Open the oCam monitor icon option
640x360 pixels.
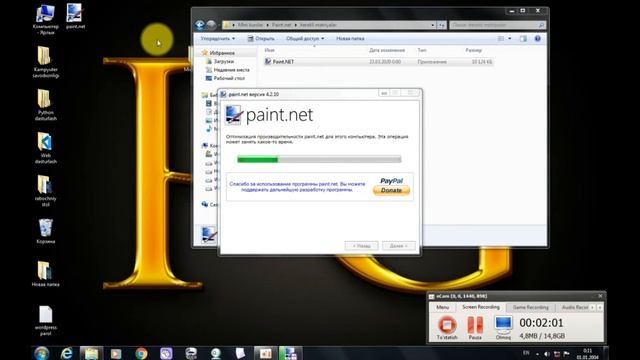click(503, 325)
